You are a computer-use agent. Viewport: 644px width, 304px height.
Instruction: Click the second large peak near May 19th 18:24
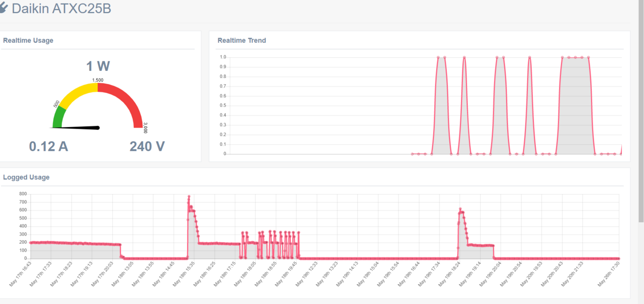click(460, 210)
